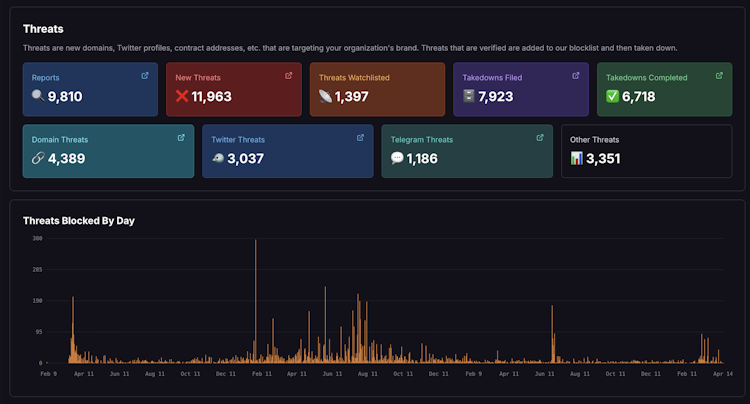Click the red X icon beside 11,963
Viewport: 750px width, 404px height.
click(182, 96)
